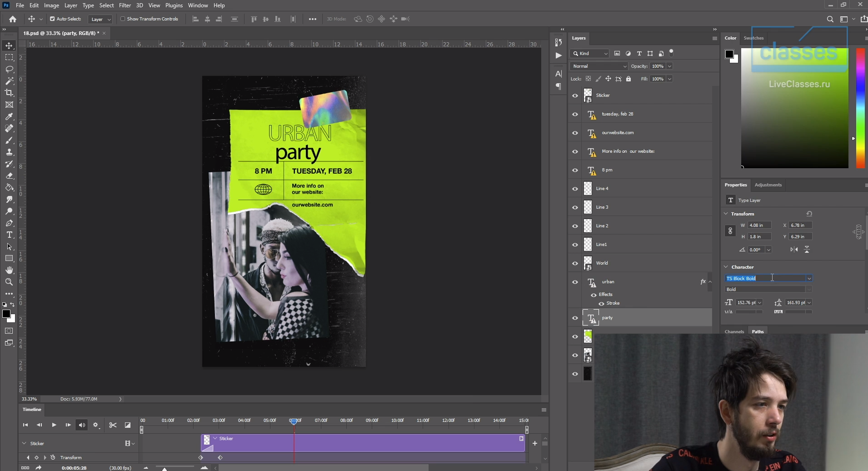
Task: Select the Horizontal Type tool
Action: pyautogui.click(x=9, y=235)
